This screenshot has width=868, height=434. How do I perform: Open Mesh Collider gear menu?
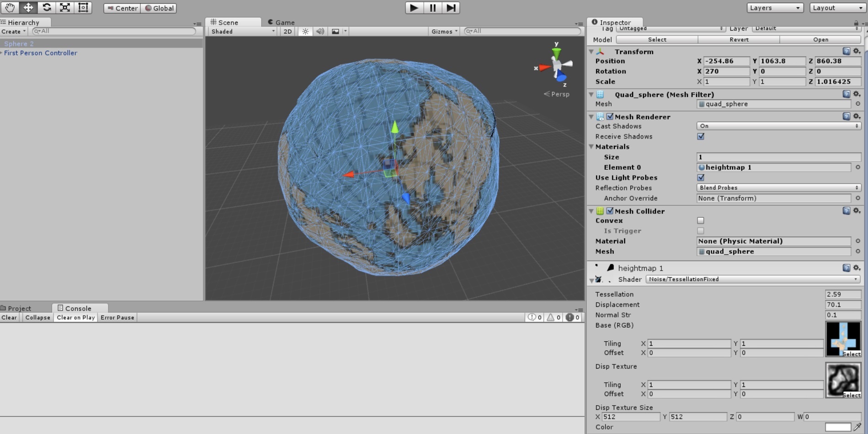tap(857, 210)
